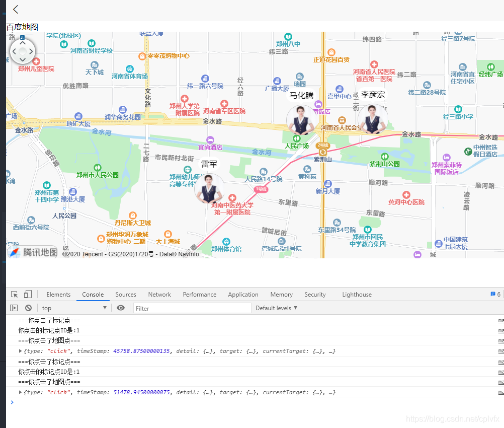Pan map down with compass control
The width and height of the screenshot is (504, 428).
point(23,59)
